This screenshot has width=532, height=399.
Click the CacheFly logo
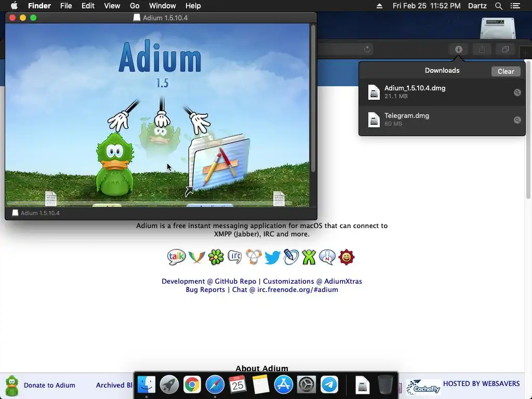coord(423,388)
